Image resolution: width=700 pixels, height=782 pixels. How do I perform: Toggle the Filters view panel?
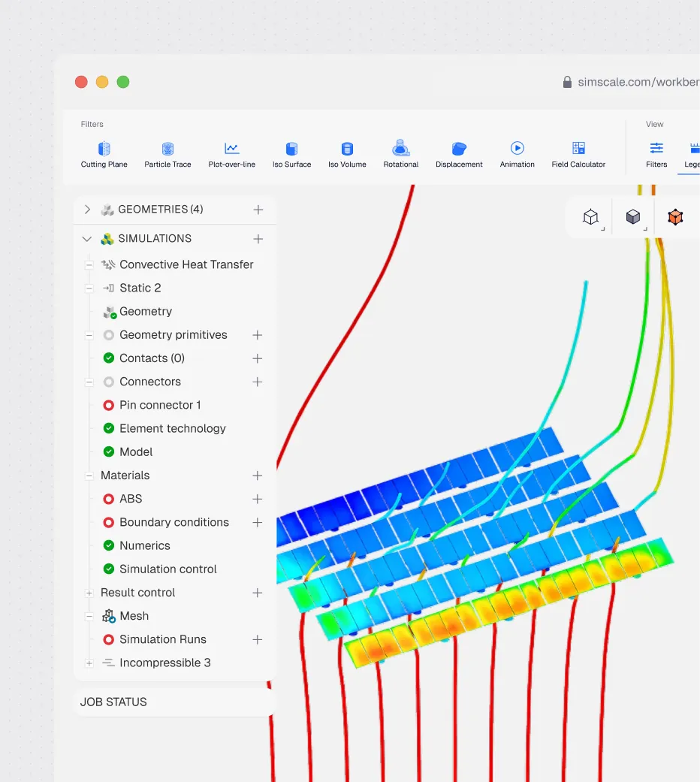coord(656,155)
